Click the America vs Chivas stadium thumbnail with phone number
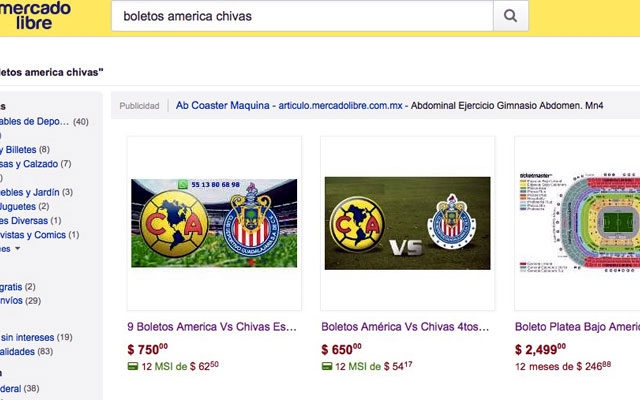The image size is (640, 400). point(214,223)
